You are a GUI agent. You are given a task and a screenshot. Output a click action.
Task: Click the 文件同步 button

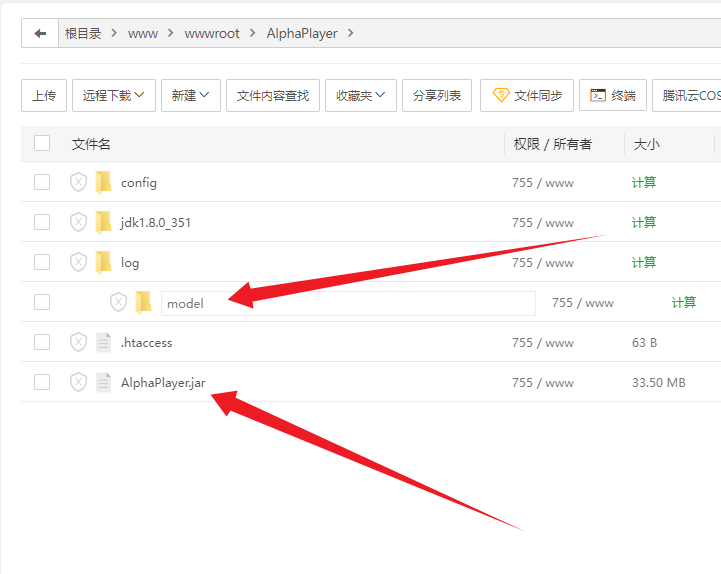[x=527, y=95]
